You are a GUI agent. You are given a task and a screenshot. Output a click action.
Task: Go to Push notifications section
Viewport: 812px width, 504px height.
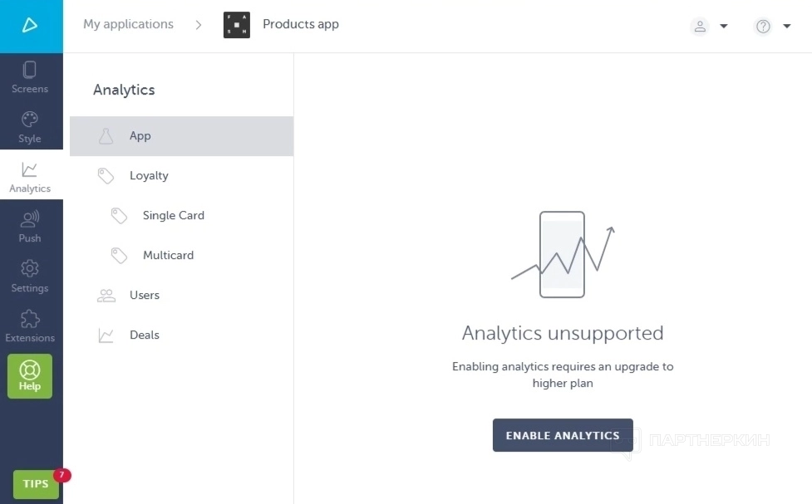[x=30, y=226]
